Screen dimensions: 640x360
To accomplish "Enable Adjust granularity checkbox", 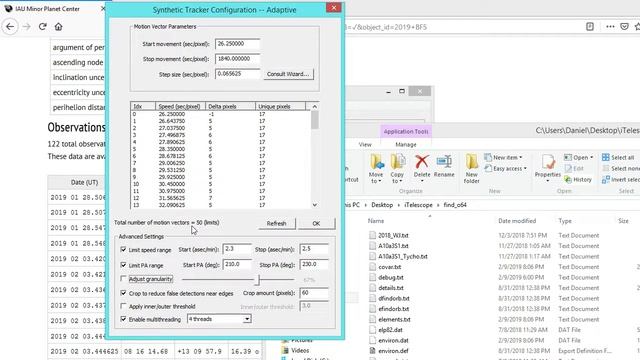I will [123, 279].
